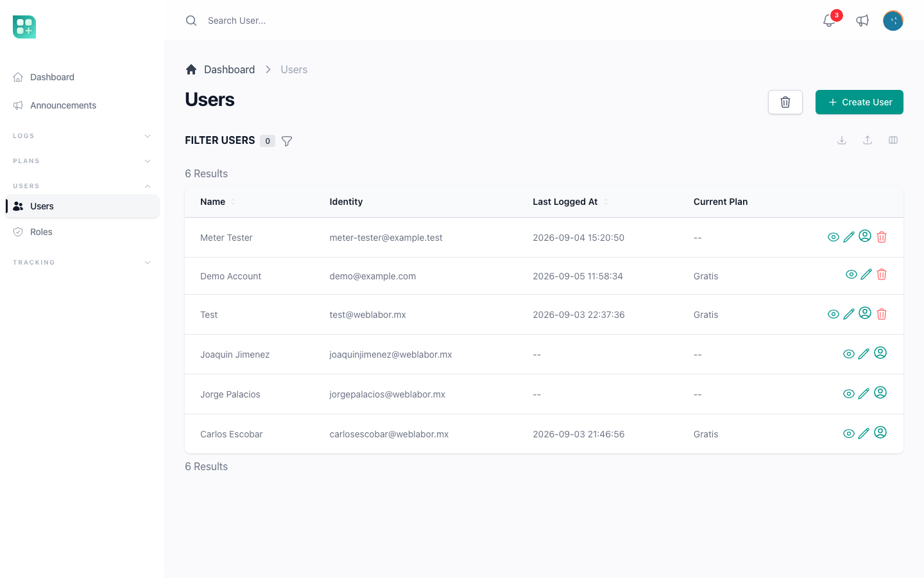924x578 pixels.
Task: Edit the Meter Tester user
Action: pyautogui.click(x=849, y=237)
